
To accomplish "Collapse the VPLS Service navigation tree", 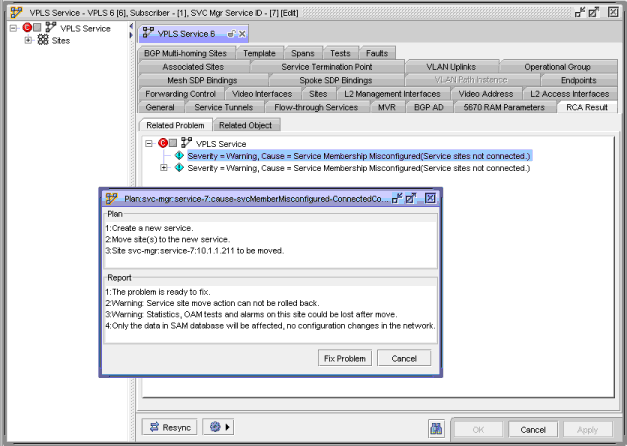I will coord(13,28).
